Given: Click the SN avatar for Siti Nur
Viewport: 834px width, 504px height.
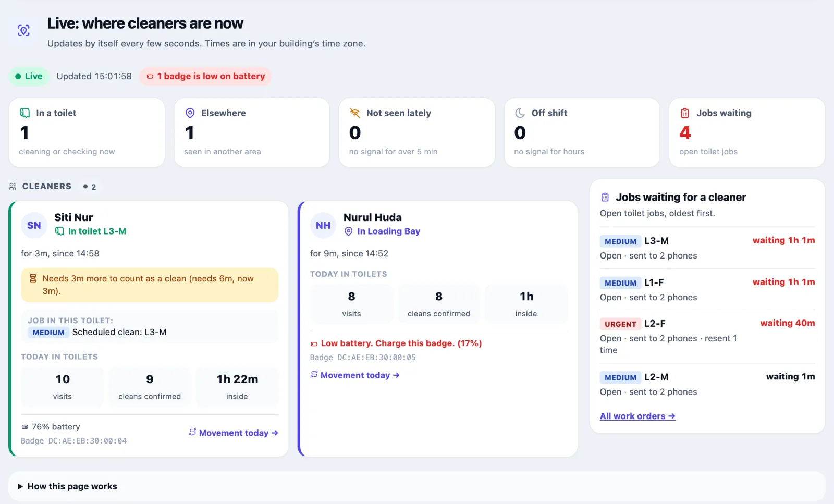Looking at the screenshot, I should click(x=34, y=225).
